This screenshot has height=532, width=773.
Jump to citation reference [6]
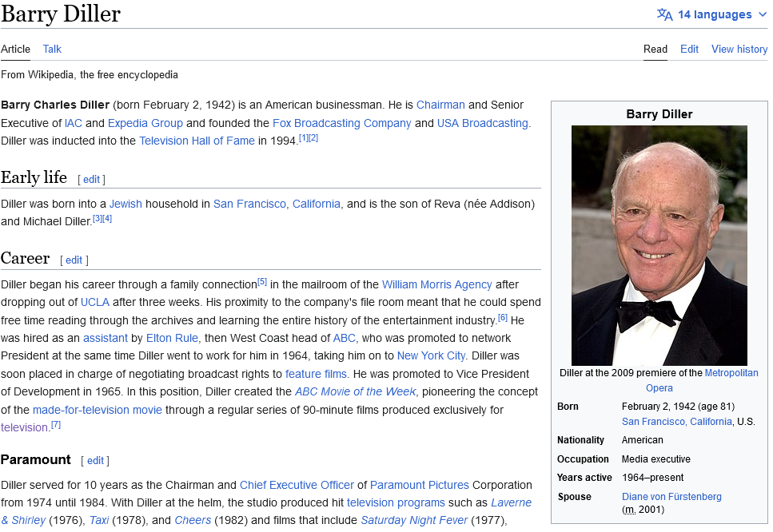502,318
